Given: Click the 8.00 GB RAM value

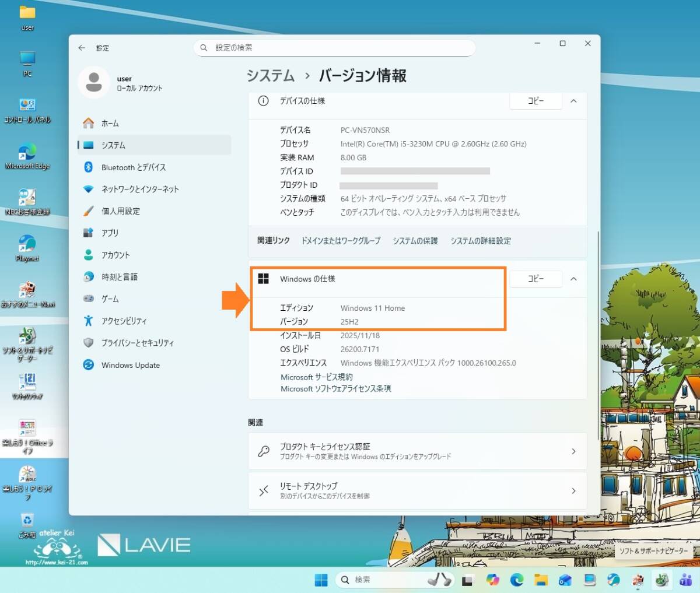Looking at the screenshot, I should (x=353, y=157).
